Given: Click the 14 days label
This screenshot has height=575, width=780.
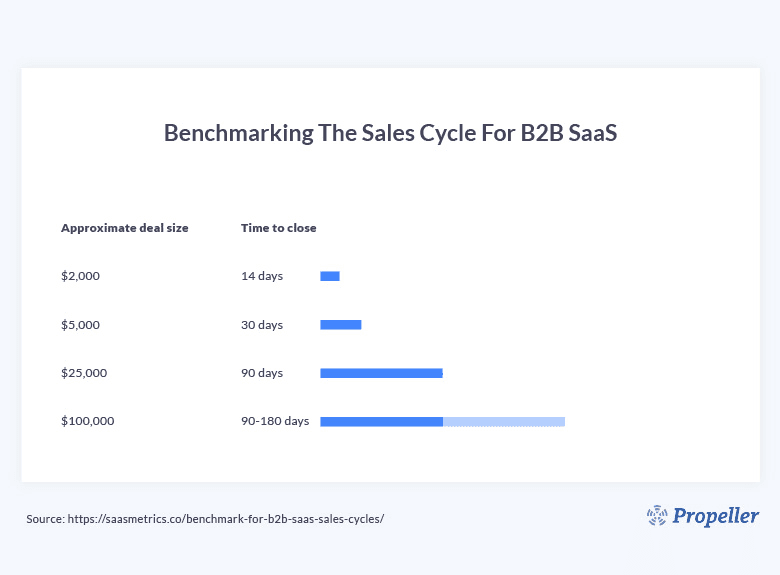Looking at the screenshot, I should [262, 276].
